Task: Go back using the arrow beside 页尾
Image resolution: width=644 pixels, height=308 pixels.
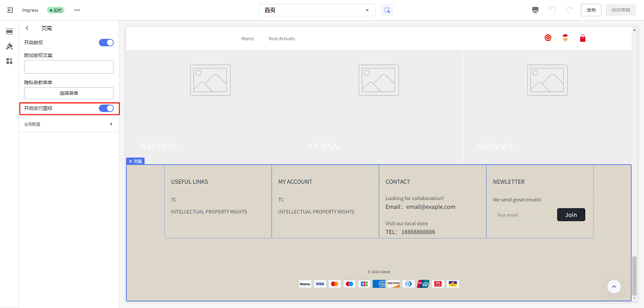Action: point(27,28)
